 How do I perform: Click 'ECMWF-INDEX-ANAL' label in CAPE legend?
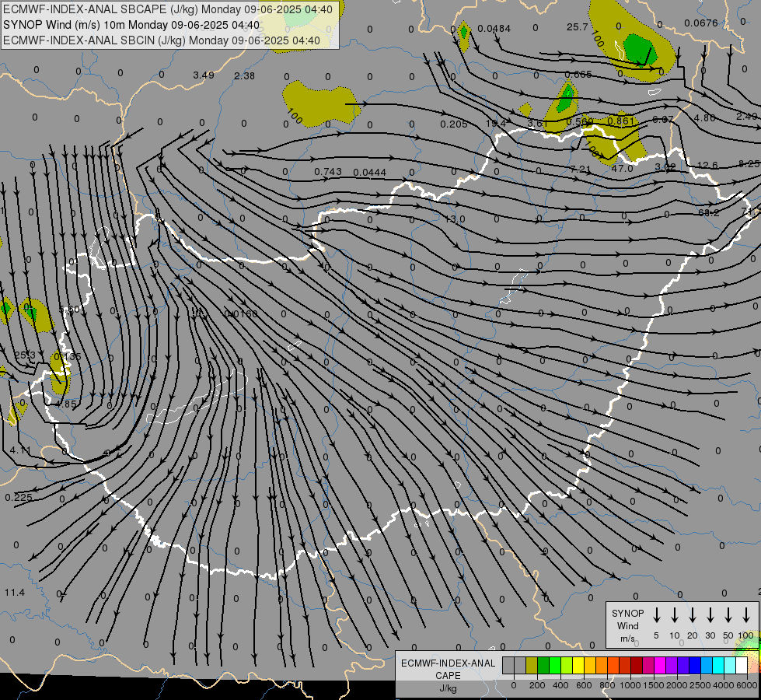(x=448, y=663)
